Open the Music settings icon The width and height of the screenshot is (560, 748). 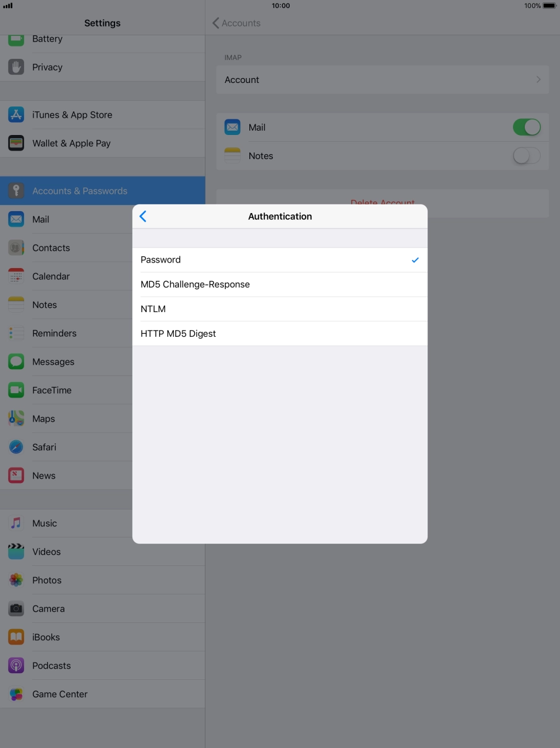[x=16, y=523]
